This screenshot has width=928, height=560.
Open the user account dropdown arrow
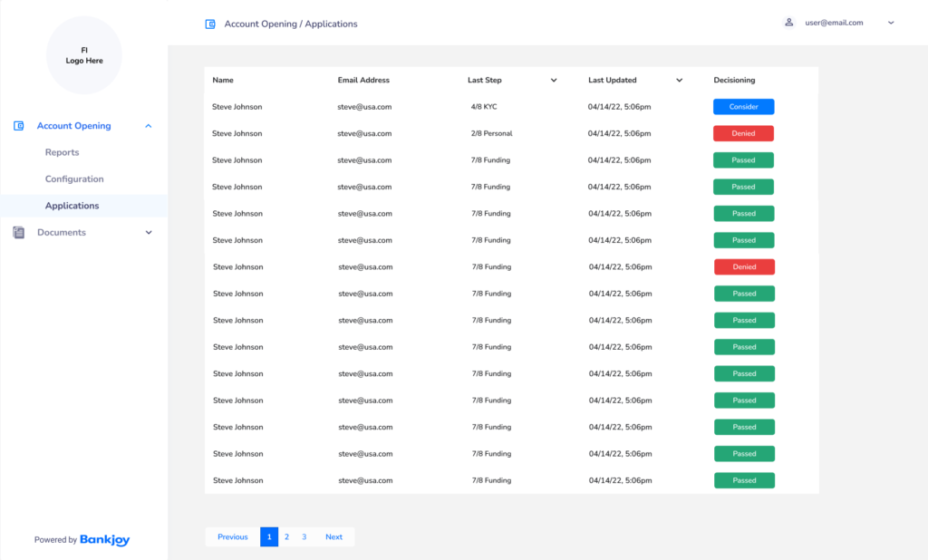click(891, 23)
